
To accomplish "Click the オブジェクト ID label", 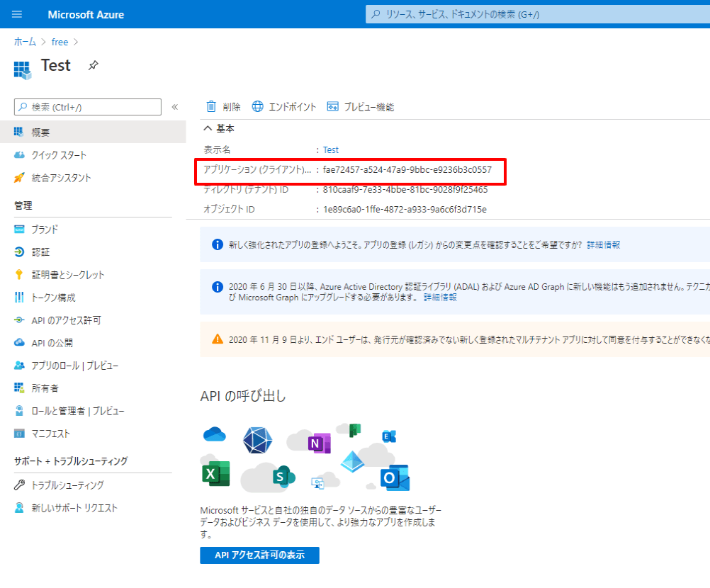I will tap(229, 210).
